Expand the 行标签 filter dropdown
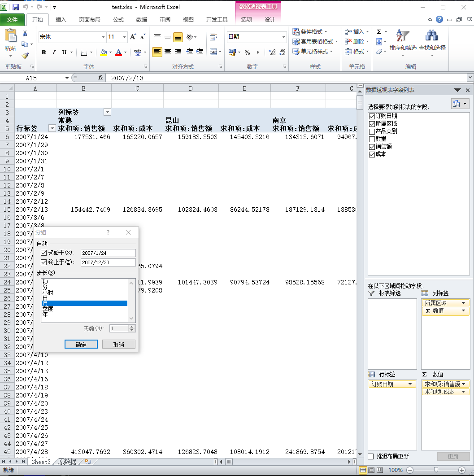The height and width of the screenshot is (476, 474). [x=52, y=128]
